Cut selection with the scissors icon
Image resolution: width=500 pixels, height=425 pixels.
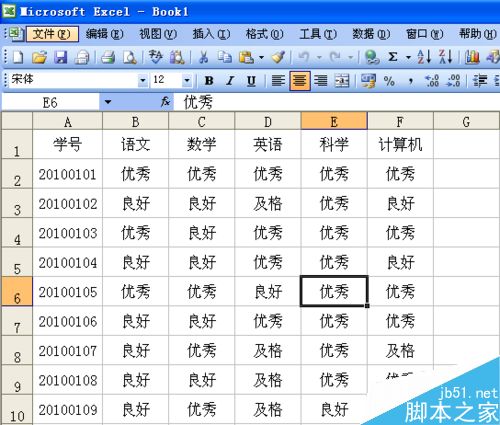coord(203,57)
